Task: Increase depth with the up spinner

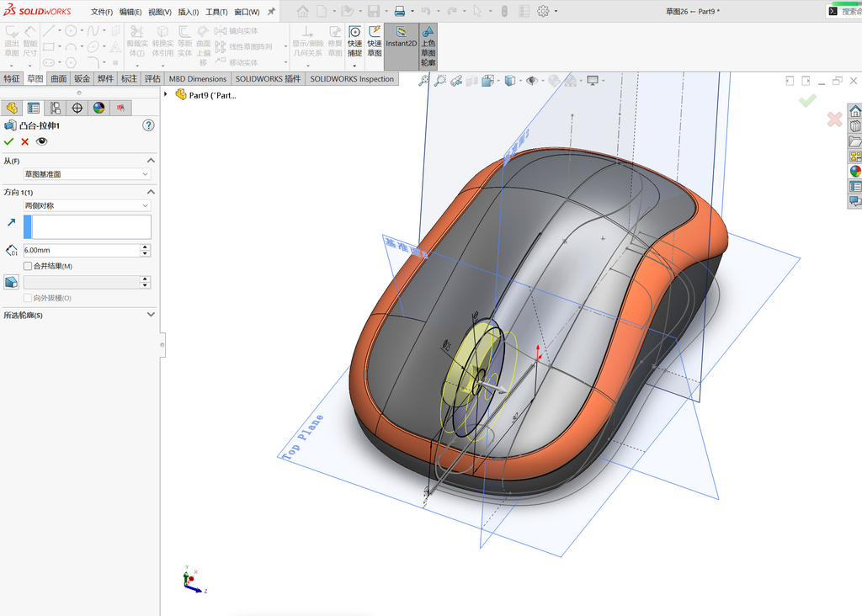Action: tap(145, 247)
